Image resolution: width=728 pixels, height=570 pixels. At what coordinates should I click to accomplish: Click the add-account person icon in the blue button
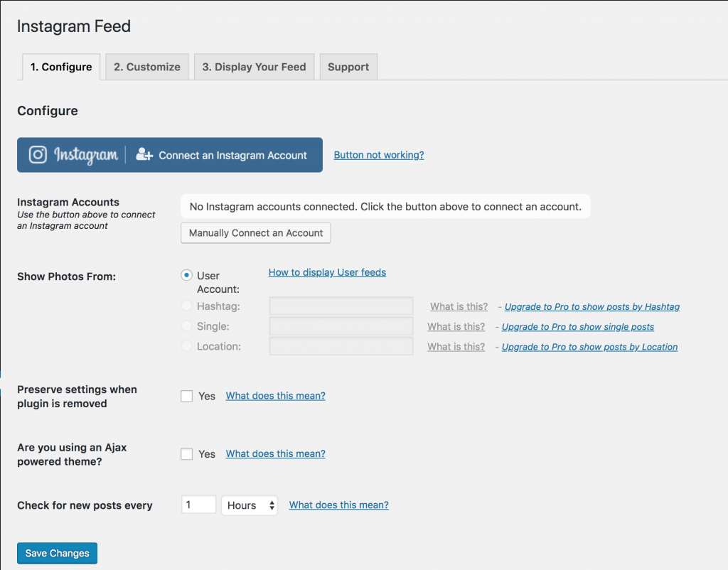[145, 154]
